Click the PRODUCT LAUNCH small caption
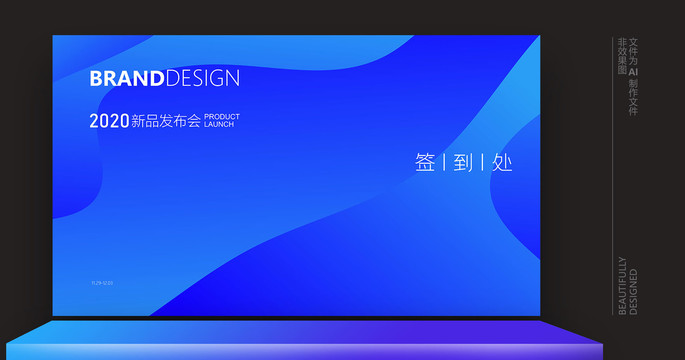 tap(222, 121)
